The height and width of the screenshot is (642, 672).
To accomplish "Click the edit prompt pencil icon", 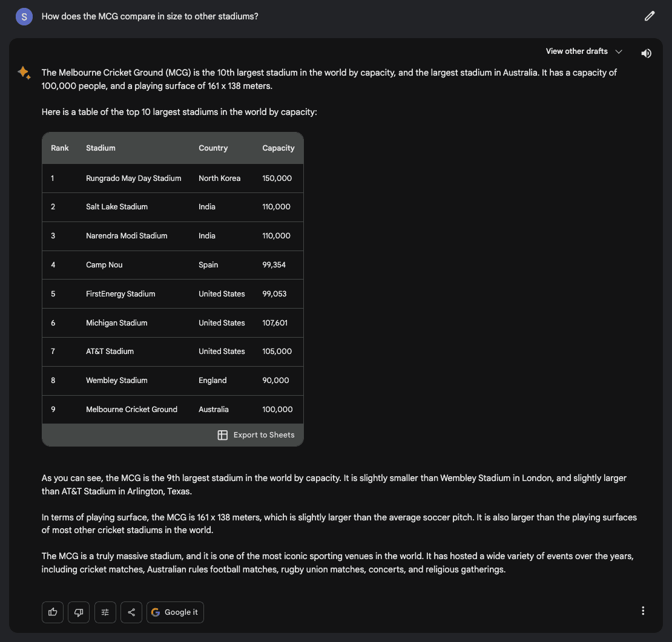I will 650,16.
